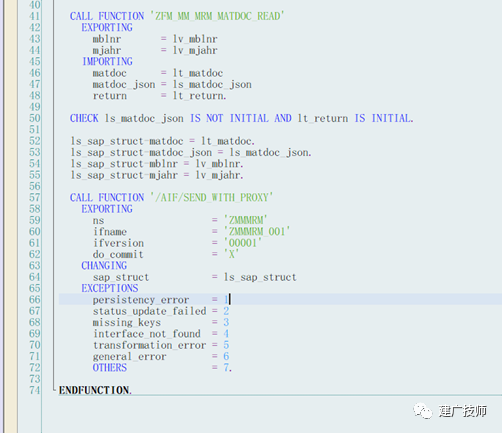This screenshot has width=502, height=433.
Task: Click 'ls_sap_struct-mjahr' on line 55
Action: click(124, 175)
